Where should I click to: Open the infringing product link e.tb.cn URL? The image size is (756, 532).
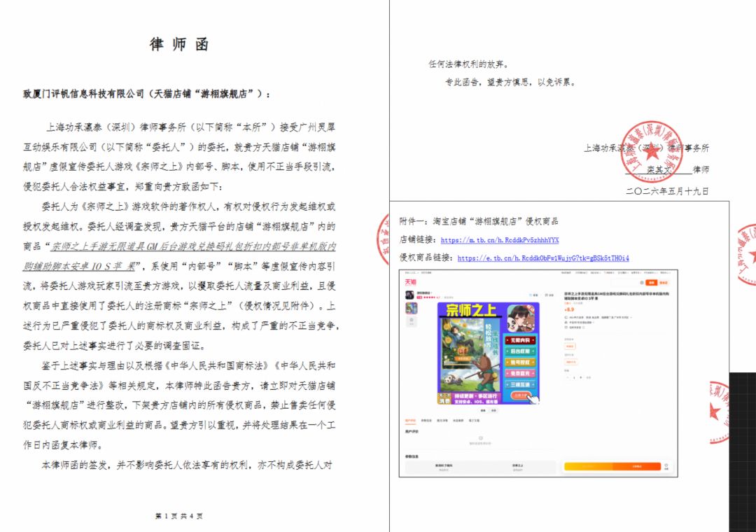coord(543,258)
